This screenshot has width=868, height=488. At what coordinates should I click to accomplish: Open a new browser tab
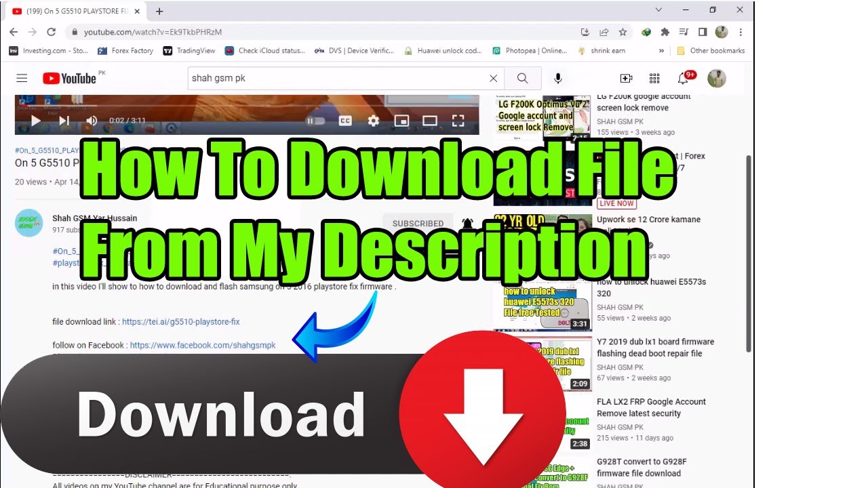(159, 12)
